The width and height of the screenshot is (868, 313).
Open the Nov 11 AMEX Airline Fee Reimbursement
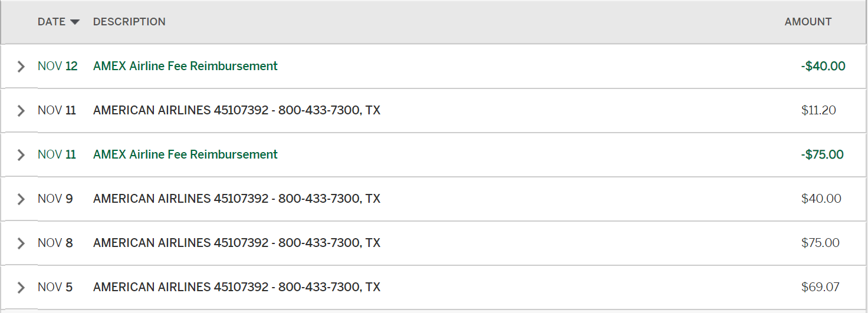point(185,154)
